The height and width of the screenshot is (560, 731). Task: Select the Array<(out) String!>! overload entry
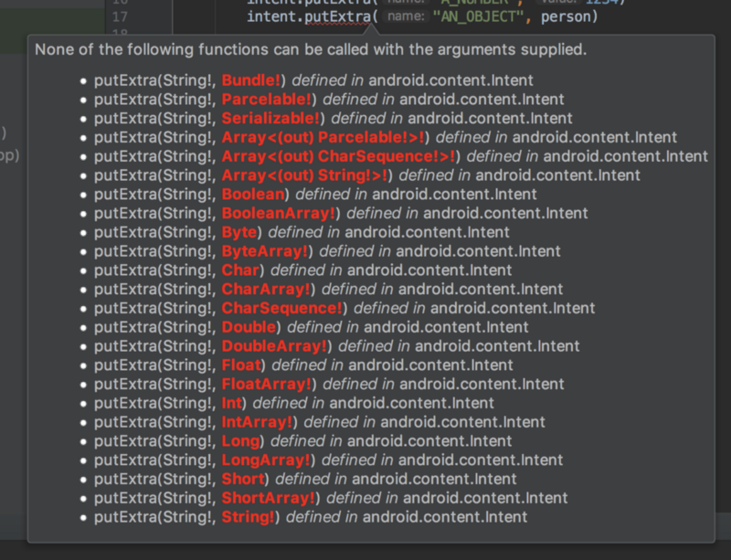point(367,175)
